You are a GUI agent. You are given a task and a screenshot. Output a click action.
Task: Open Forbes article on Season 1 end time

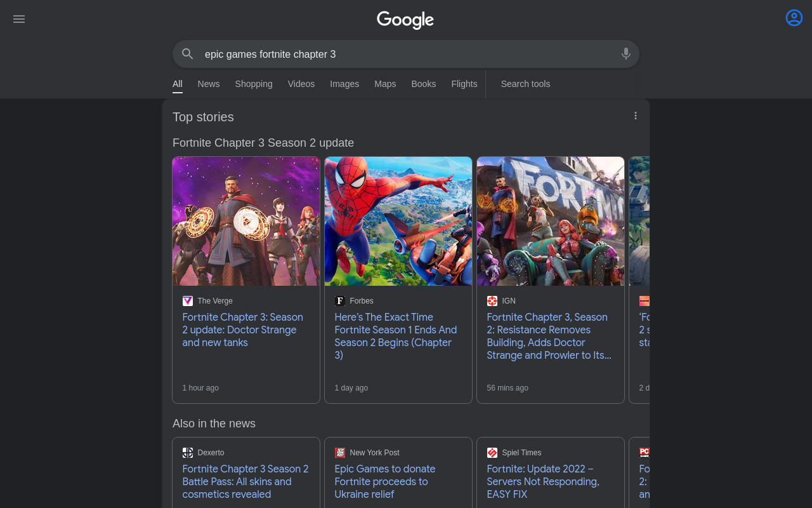coord(396,337)
